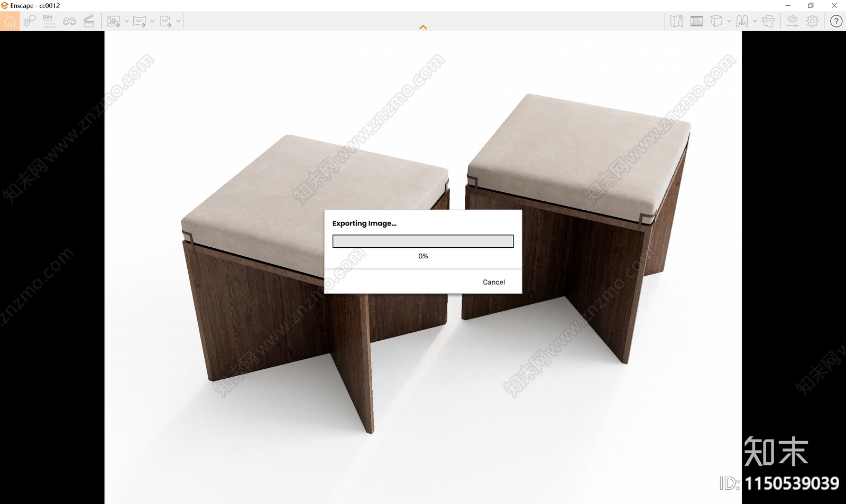
Task: Expand the wings mode dropdown arrow
Action: pyautogui.click(x=755, y=21)
